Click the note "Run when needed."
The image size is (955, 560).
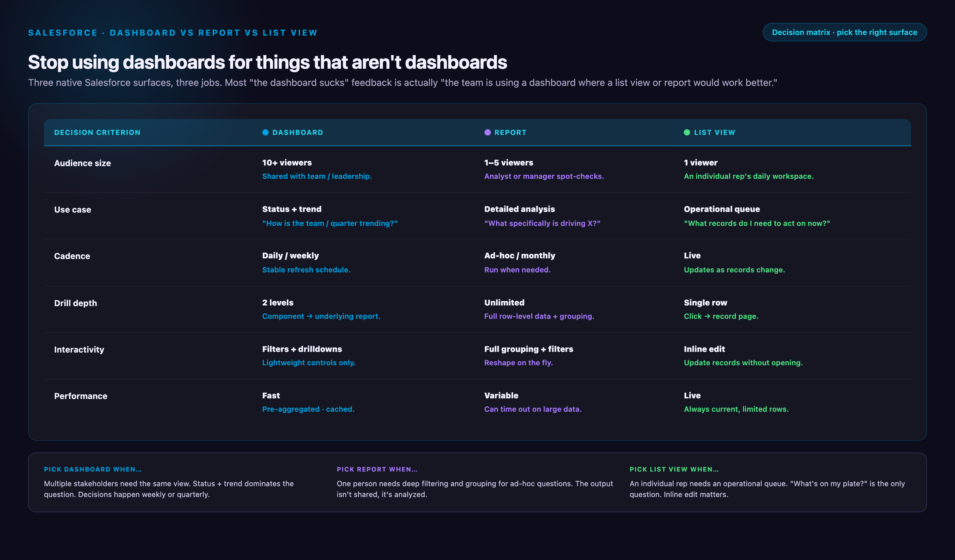[x=517, y=270]
